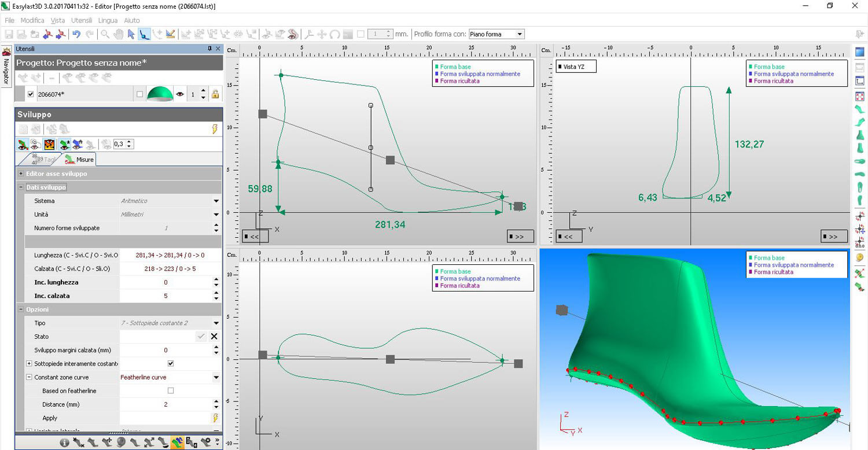Click the hand pan tool in the main toolbar
The width and height of the screenshot is (868, 450).
pos(119,34)
